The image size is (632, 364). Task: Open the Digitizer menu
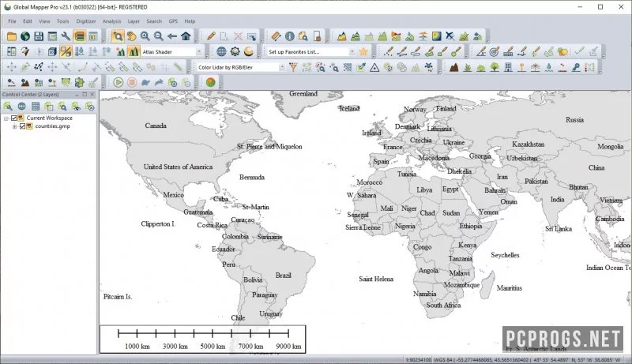click(86, 21)
